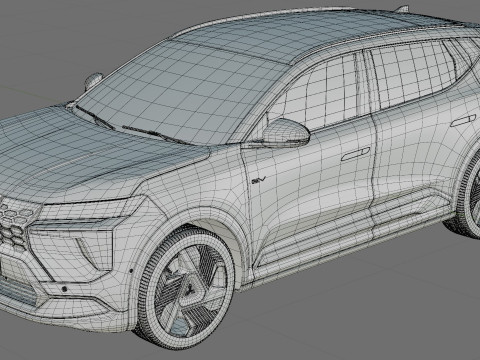Viewport: 480px width, 360px height.
Task: Select the shark fin antenna on the roof
Action: click(x=403, y=9)
